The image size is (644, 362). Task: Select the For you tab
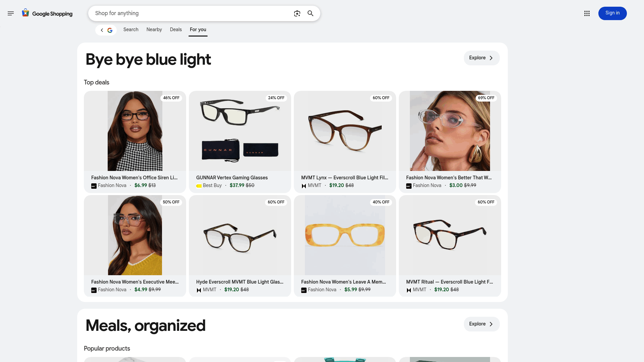tap(198, 29)
